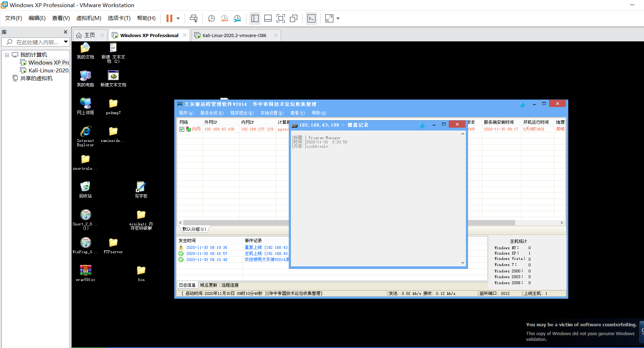Open the 查看(V) menu in VMware
Image resolution: width=644 pixels, height=348 pixels.
coord(61,18)
